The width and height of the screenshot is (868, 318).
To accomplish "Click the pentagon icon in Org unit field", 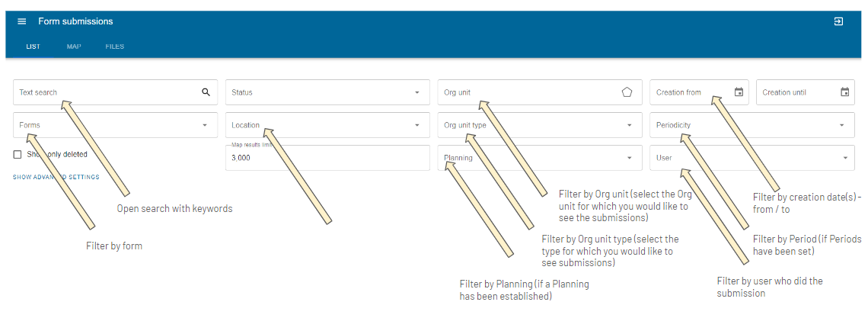I will point(627,92).
